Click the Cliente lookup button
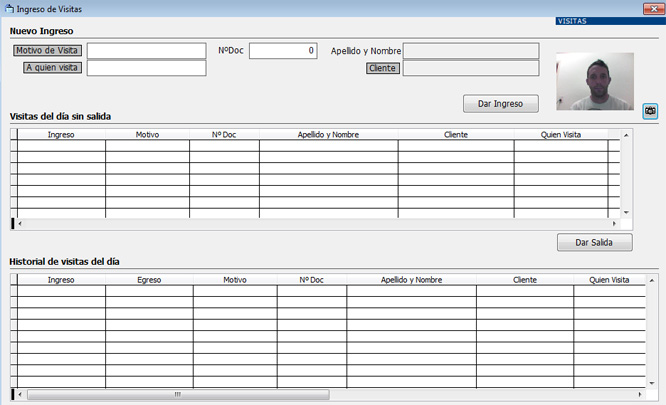 pos(383,68)
